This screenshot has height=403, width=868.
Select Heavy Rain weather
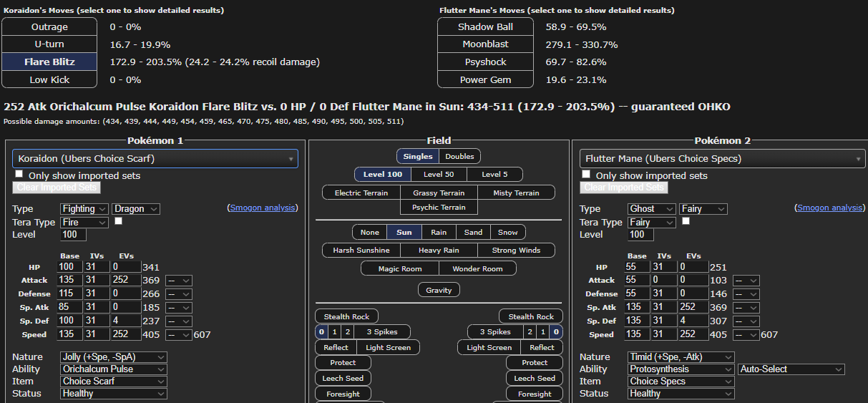[x=439, y=250]
